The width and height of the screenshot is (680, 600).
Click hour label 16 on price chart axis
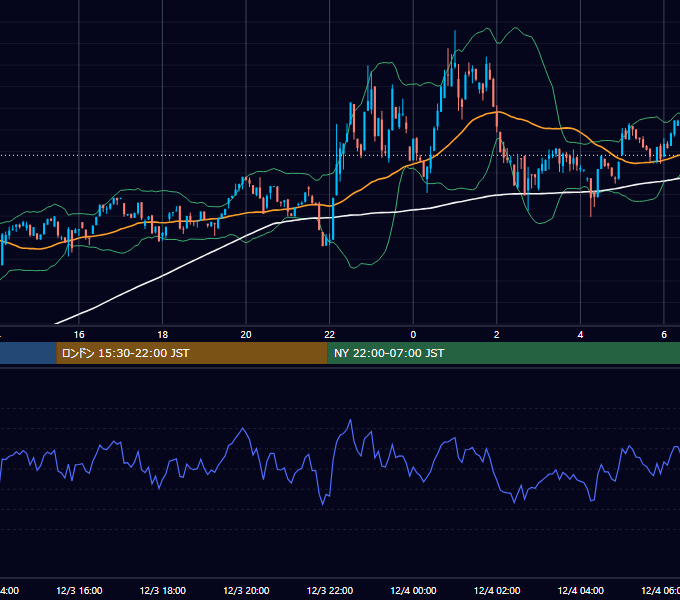[x=79, y=335]
